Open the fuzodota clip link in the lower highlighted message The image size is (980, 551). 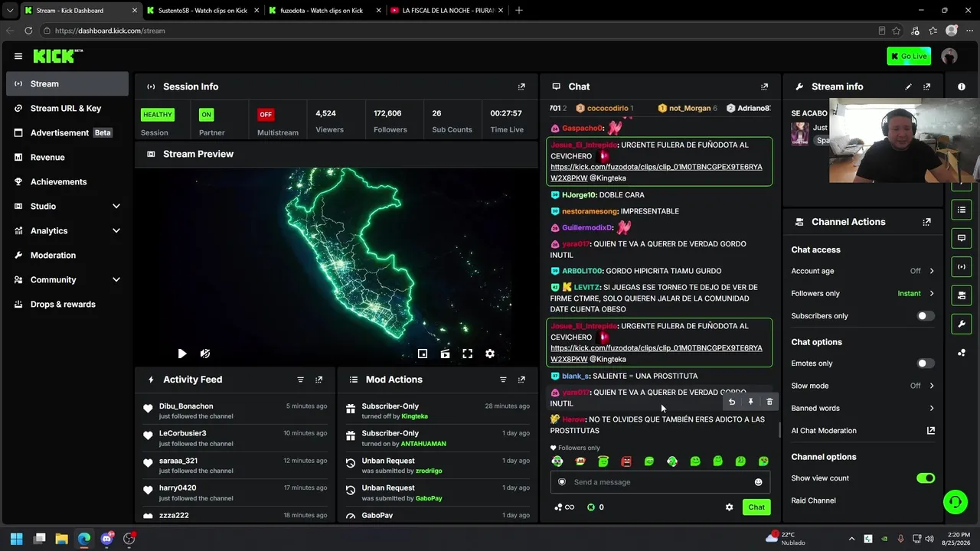656,354
